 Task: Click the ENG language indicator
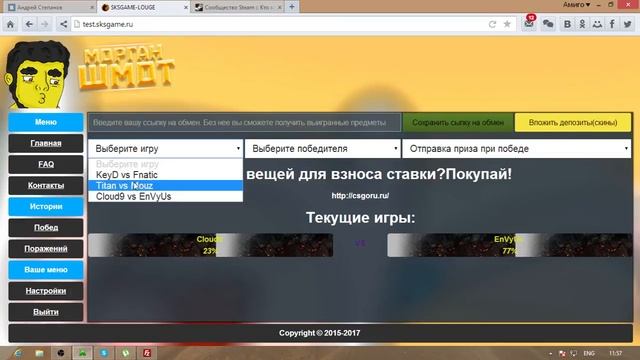pyautogui.click(x=589, y=353)
